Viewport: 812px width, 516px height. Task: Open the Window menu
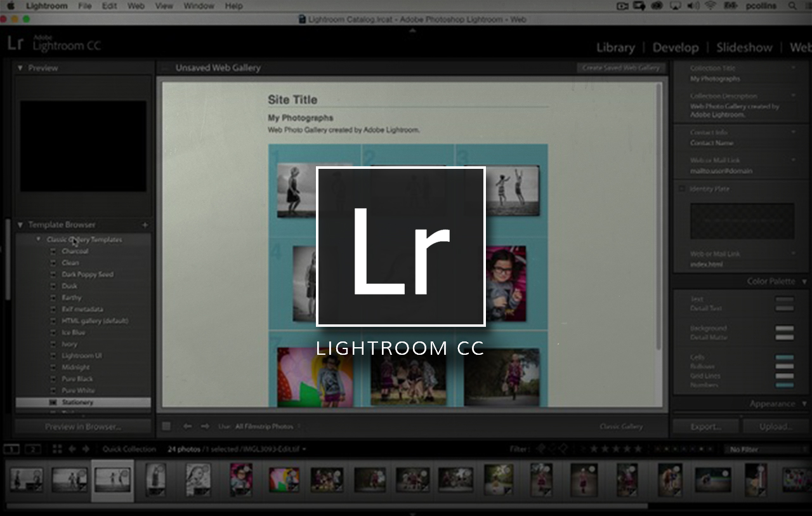coord(199,6)
